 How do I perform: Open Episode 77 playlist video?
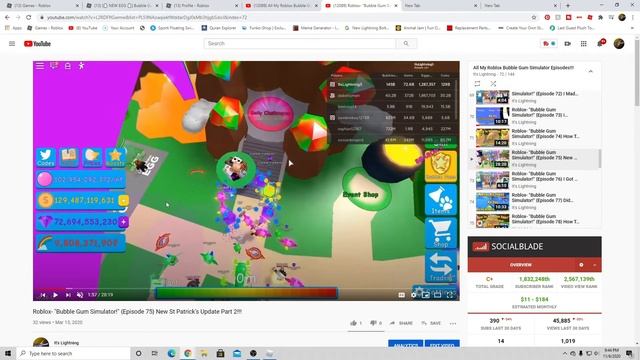tap(534, 201)
